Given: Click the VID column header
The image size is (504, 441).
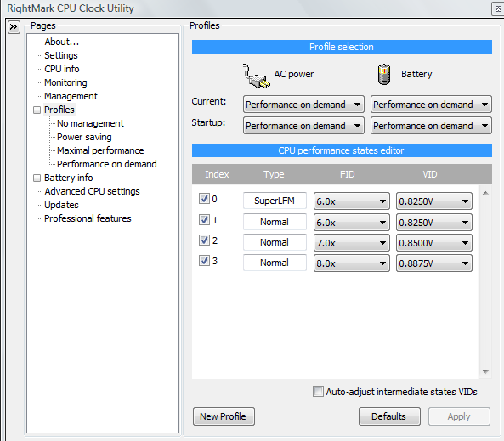Looking at the screenshot, I should click(430, 174).
